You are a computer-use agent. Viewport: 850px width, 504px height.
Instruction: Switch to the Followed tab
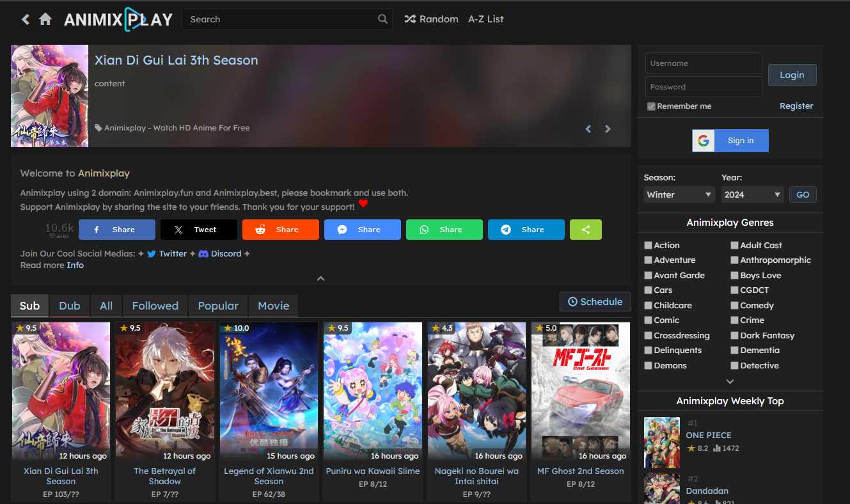(155, 306)
